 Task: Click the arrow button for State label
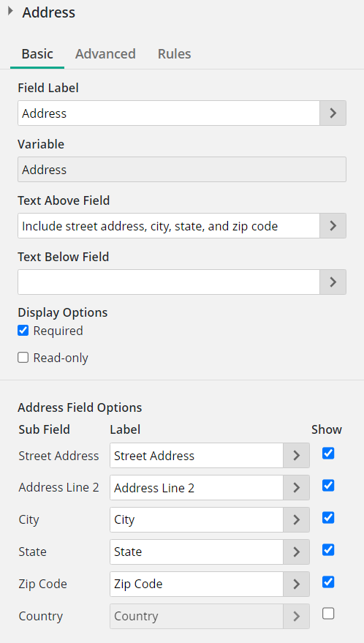(x=296, y=552)
